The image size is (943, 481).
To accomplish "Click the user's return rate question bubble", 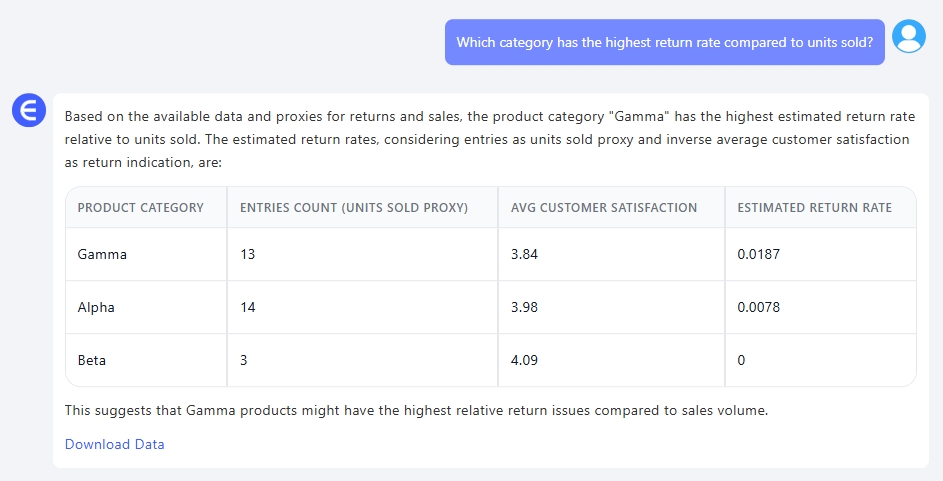I will [664, 42].
